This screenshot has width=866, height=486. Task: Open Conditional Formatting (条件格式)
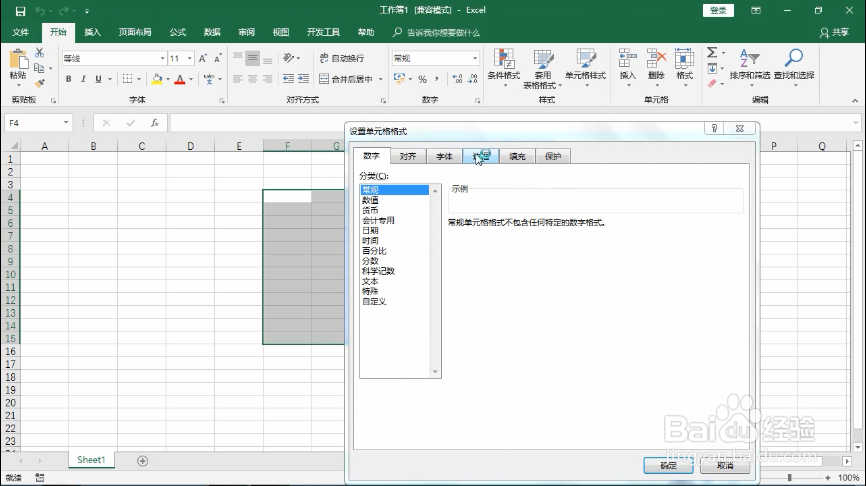pos(504,68)
